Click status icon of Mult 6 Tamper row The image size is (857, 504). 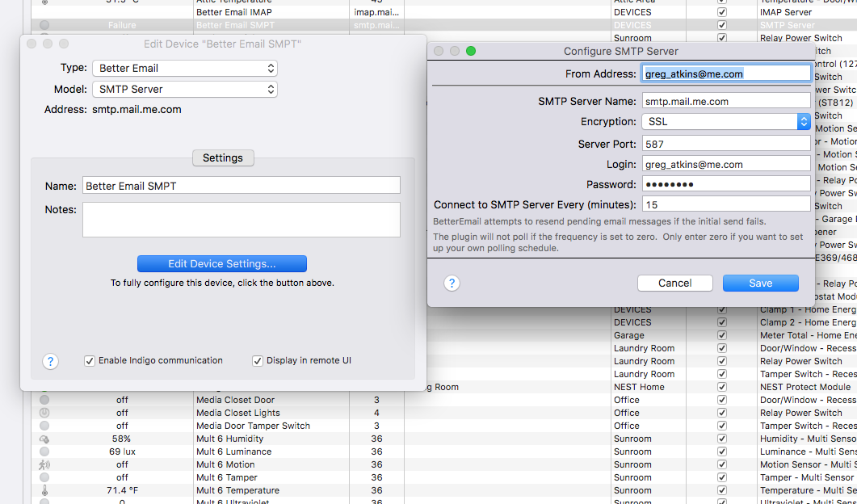tap(44, 478)
